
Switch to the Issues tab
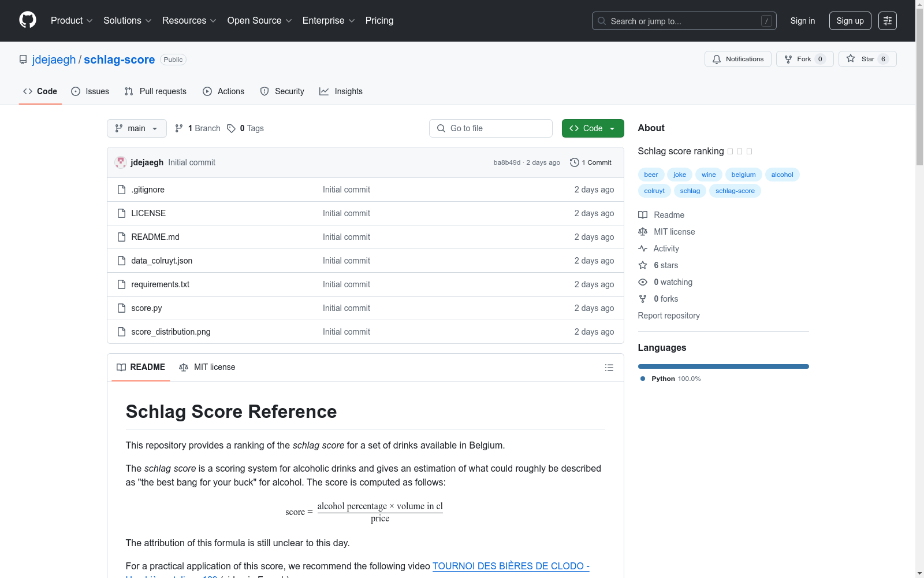[90, 91]
